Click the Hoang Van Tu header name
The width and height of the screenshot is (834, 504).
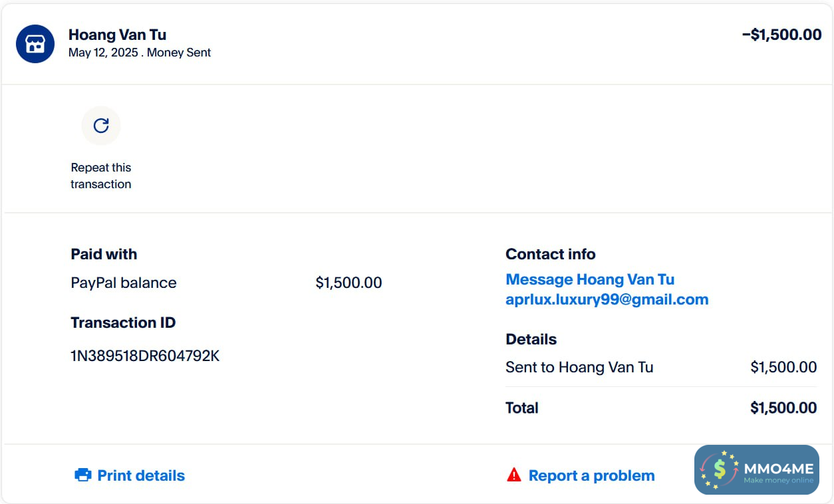(117, 35)
